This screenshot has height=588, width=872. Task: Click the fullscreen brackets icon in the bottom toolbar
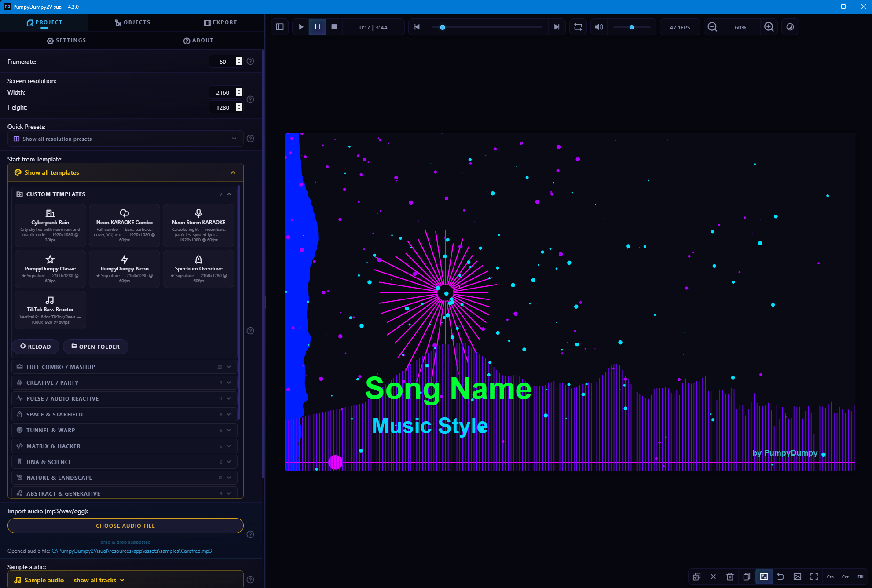pyautogui.click(x=814, y=577)
